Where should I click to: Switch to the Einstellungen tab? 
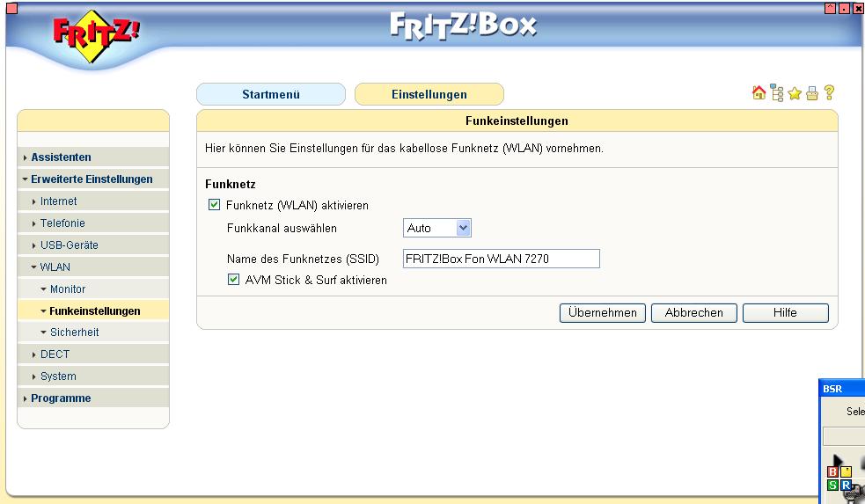point(429,94)
